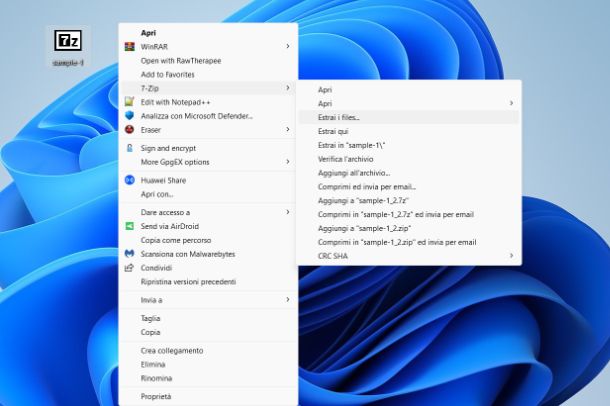Choose Comprimi ed invia per email...
This screenshot has width=610, height=406.
(409, 187)
